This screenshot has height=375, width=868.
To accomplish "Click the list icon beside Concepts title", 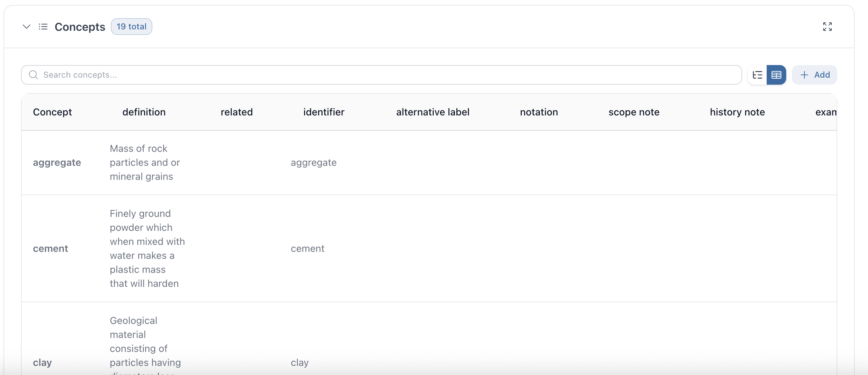I will [43, 27].
